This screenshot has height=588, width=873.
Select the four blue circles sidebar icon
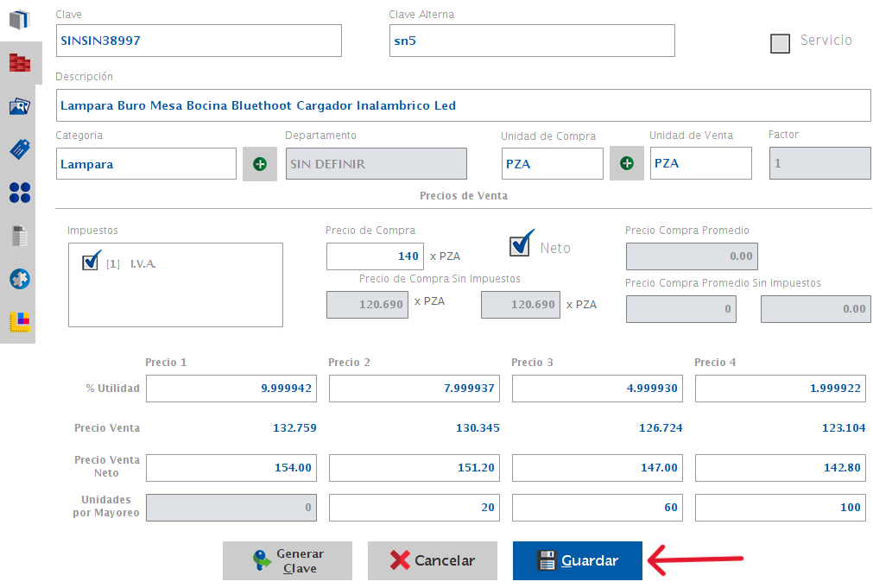[x=20, y=192]
